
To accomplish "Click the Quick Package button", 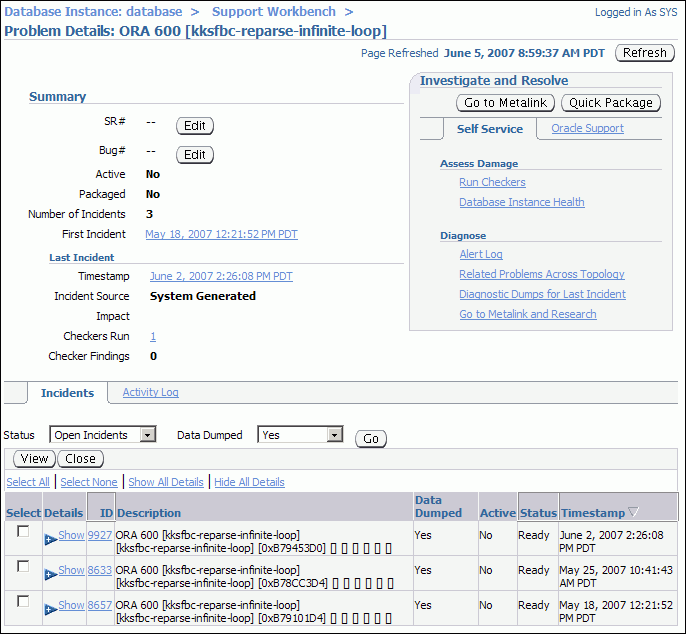I will tap(610, 103).
